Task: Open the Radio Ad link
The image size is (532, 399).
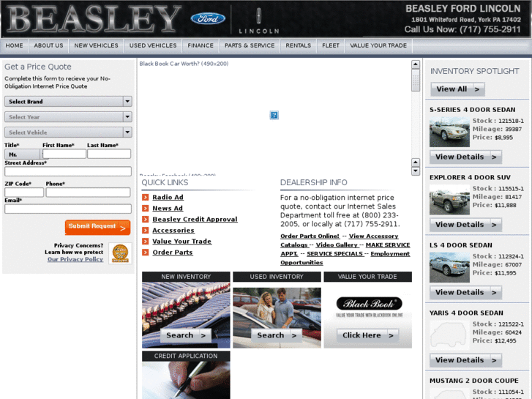Action: click(x=168, y=197)
